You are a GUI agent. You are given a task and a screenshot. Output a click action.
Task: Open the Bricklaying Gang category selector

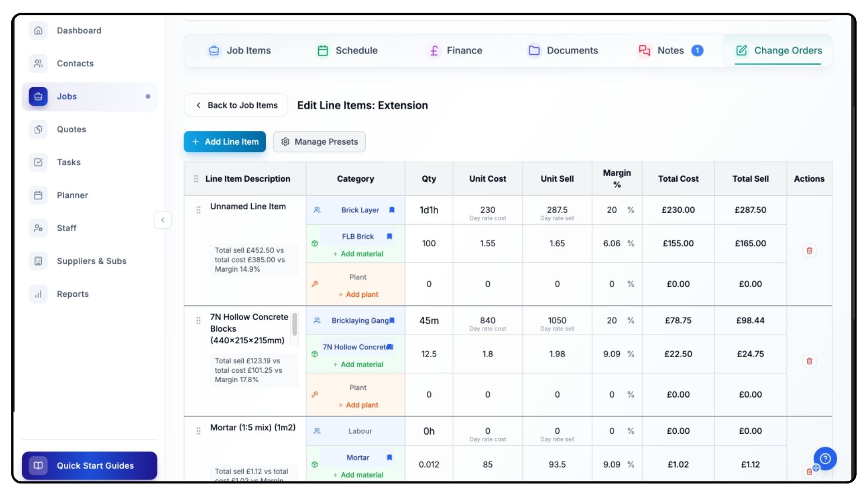pyautogui.click(x=359, y=321)
